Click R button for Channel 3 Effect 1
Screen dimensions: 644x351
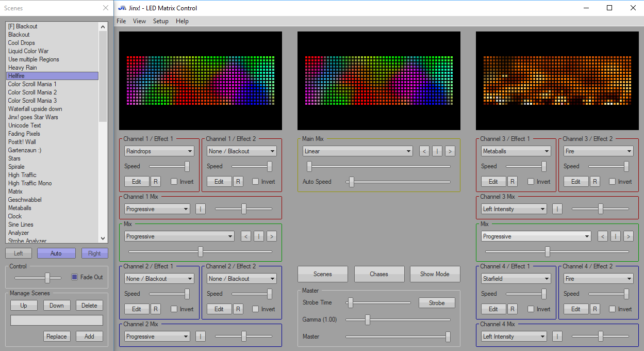coord(513,182)
